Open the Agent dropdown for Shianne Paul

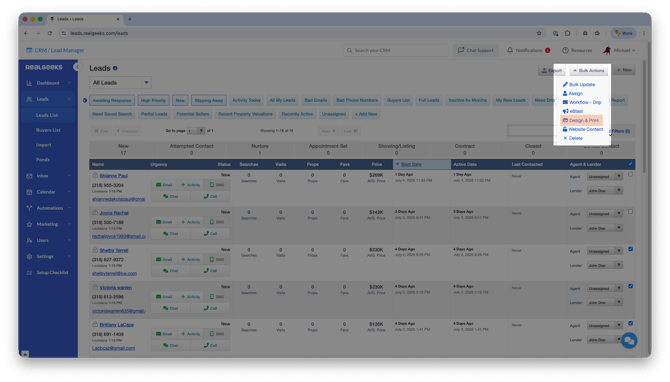(x=605, y=176)
